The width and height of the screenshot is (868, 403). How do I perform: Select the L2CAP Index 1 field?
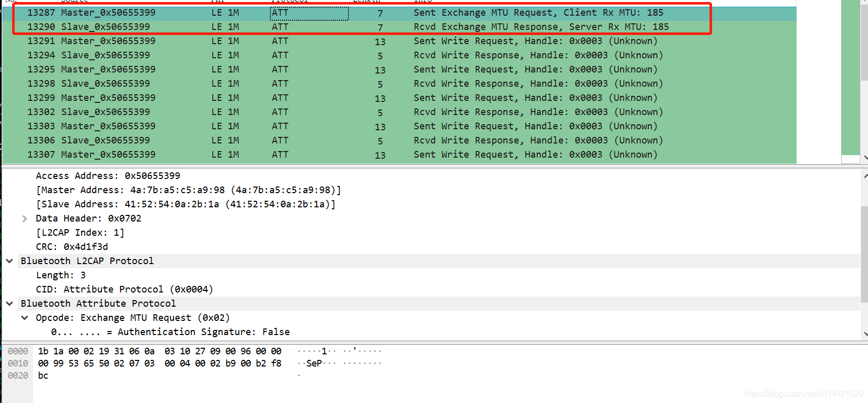[x=80, y=233]
